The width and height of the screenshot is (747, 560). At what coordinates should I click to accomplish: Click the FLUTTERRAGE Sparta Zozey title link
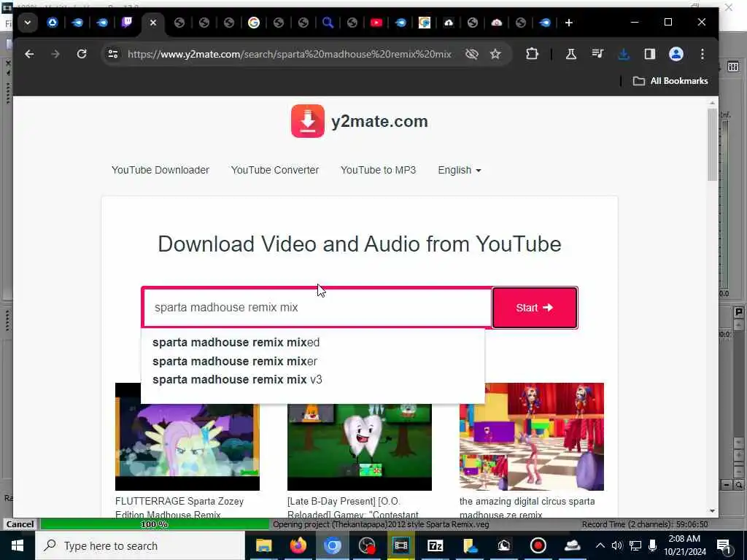(x=179, y=507)
